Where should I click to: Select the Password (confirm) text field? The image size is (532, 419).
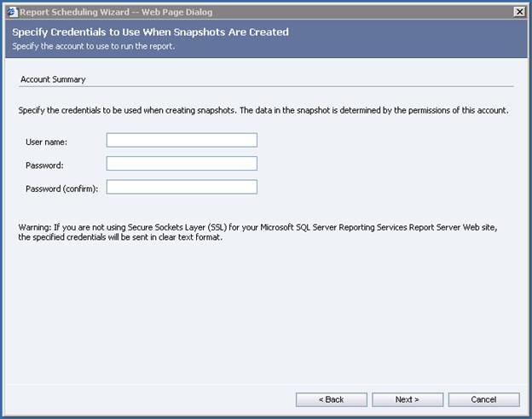(x=182, y=187)
